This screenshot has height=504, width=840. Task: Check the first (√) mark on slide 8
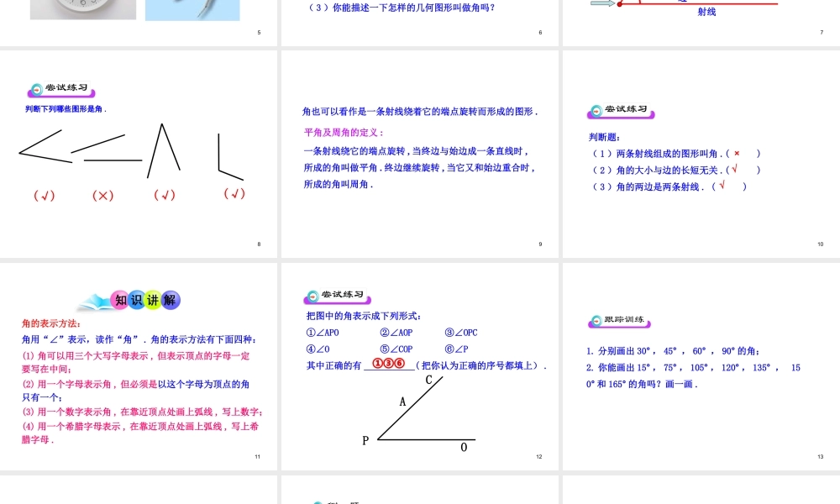point(46,195)
